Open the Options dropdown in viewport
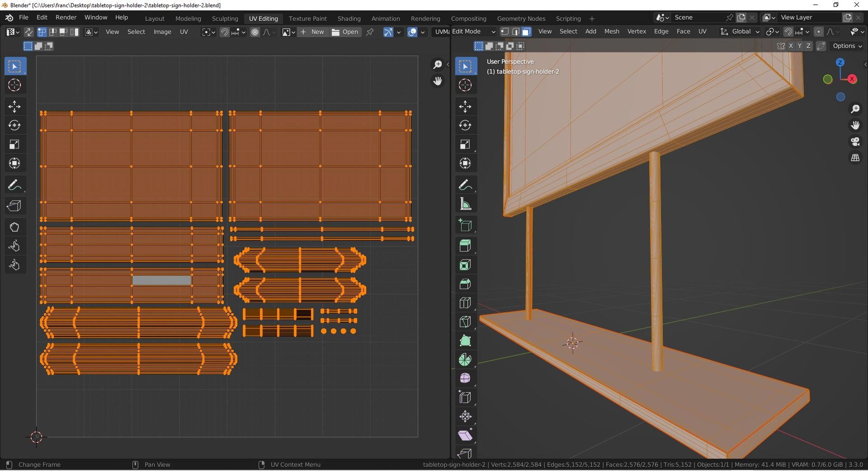Screen dimensions: 868x471 (x=847, y=46)
